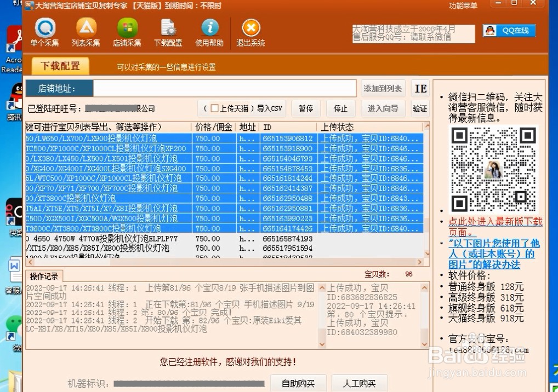Click WeChat desktop icon

coord(15,332)
